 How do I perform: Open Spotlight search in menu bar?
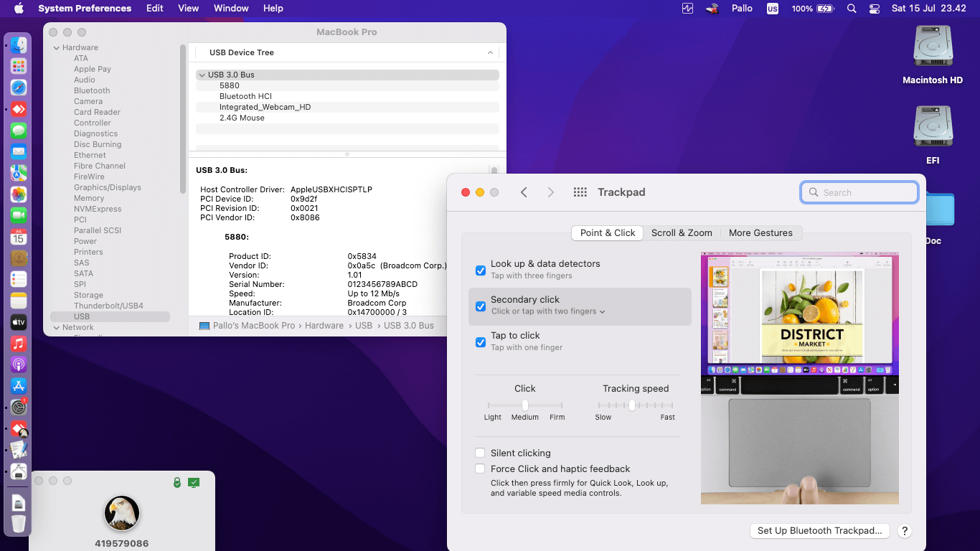[852, 9]
